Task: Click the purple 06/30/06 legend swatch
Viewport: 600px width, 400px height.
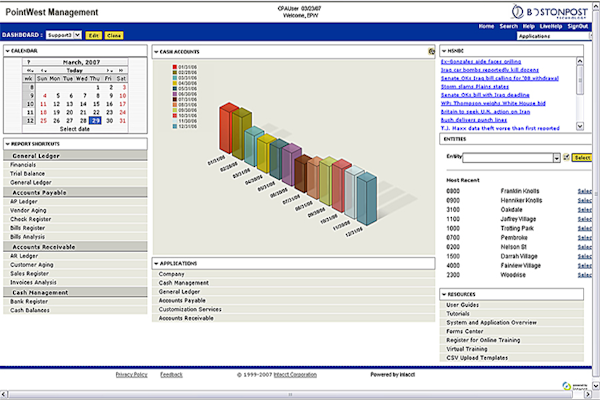Action: [174, 94]
